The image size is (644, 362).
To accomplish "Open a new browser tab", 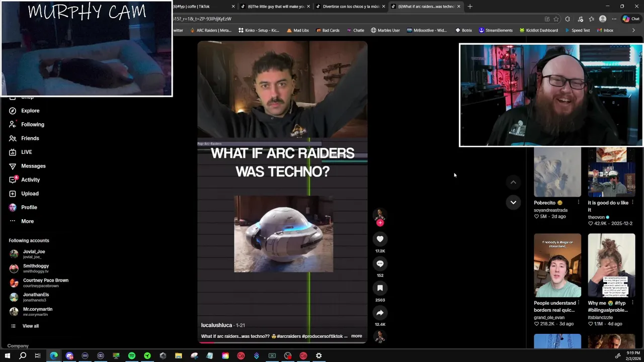I will (x=470, y=7).
